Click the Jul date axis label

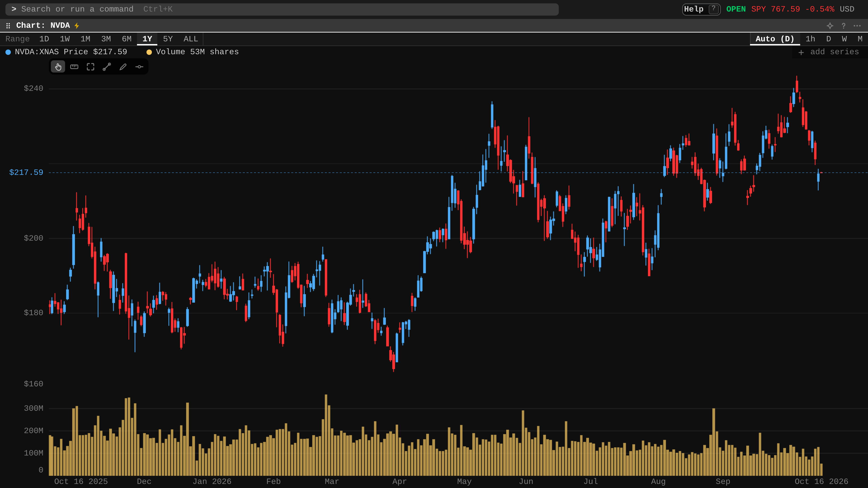tap(591, 482)
